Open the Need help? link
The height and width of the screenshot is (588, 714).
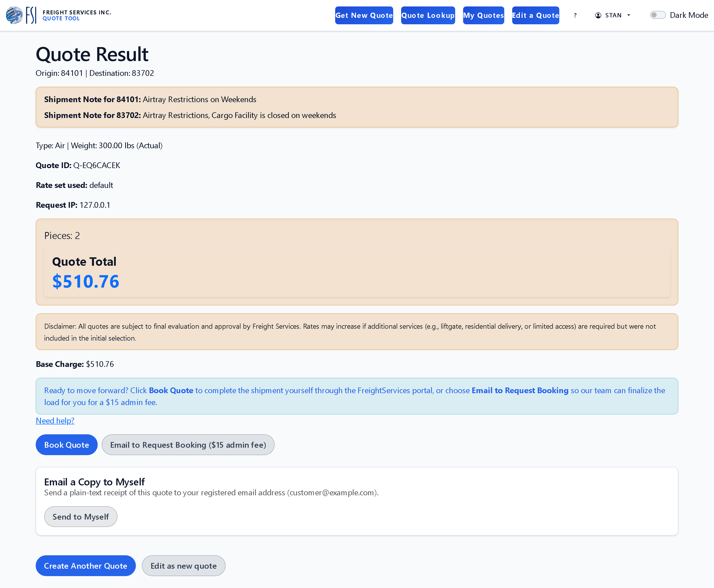point(55,421)
